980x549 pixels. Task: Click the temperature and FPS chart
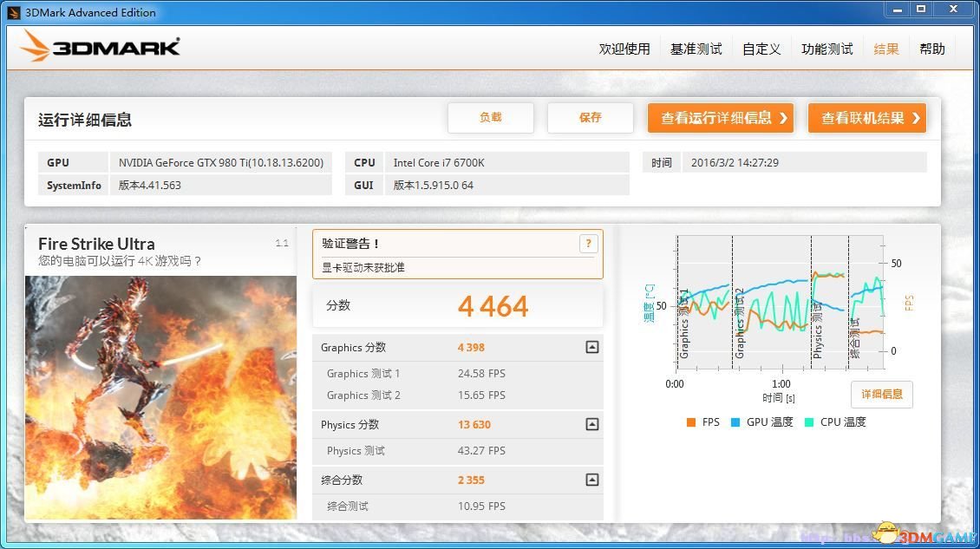[x=780, y=304]
